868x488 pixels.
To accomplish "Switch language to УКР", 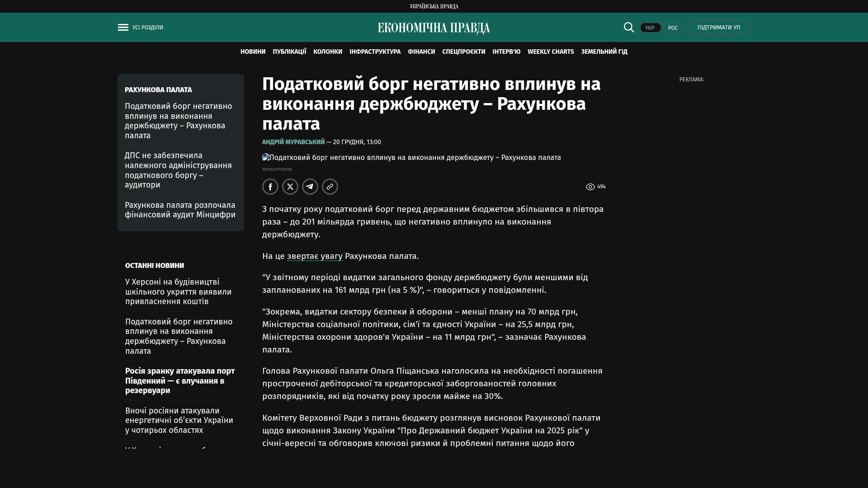I will click(x=650, y=28).
